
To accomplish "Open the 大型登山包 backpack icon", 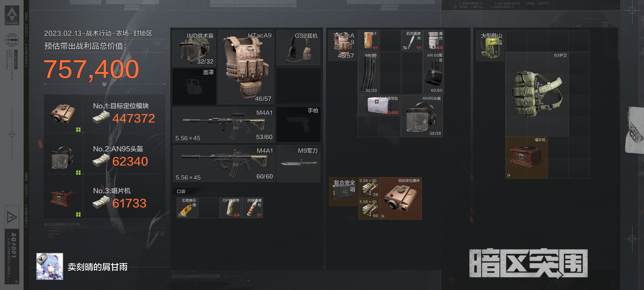I will (490, 45).
